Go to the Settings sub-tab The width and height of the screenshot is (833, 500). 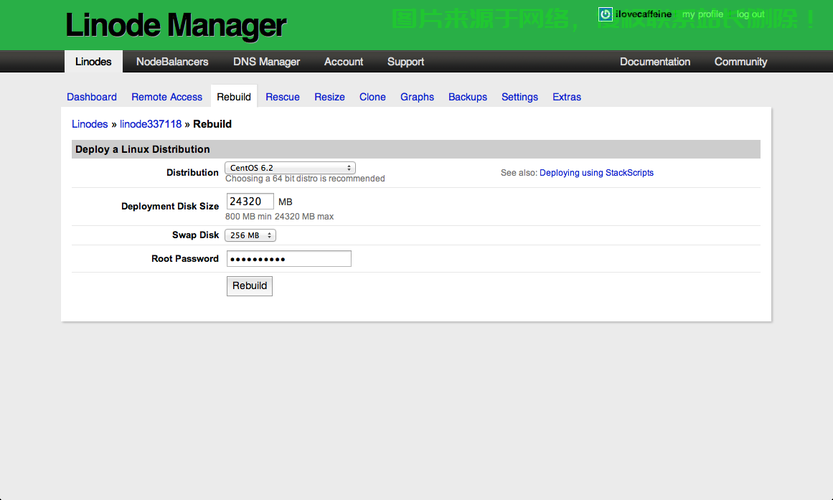[x=520, y=97]
